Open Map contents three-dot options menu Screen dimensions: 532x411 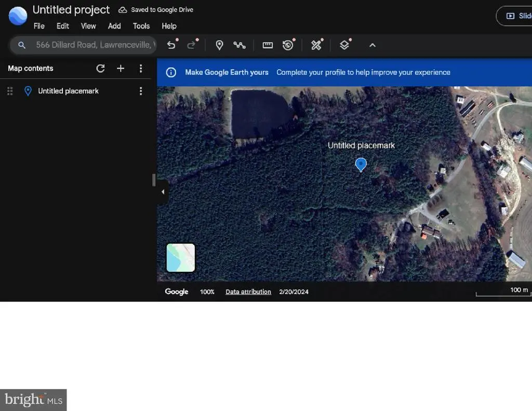[140, 69]
